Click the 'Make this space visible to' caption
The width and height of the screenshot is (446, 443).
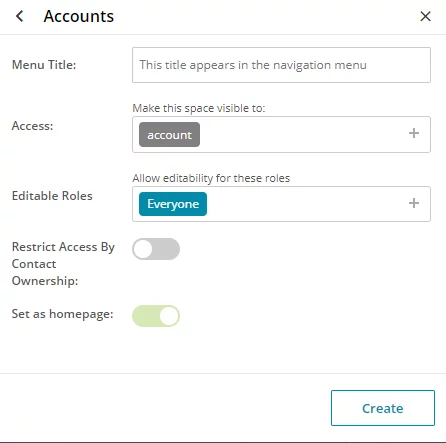[x=199, y=108]
